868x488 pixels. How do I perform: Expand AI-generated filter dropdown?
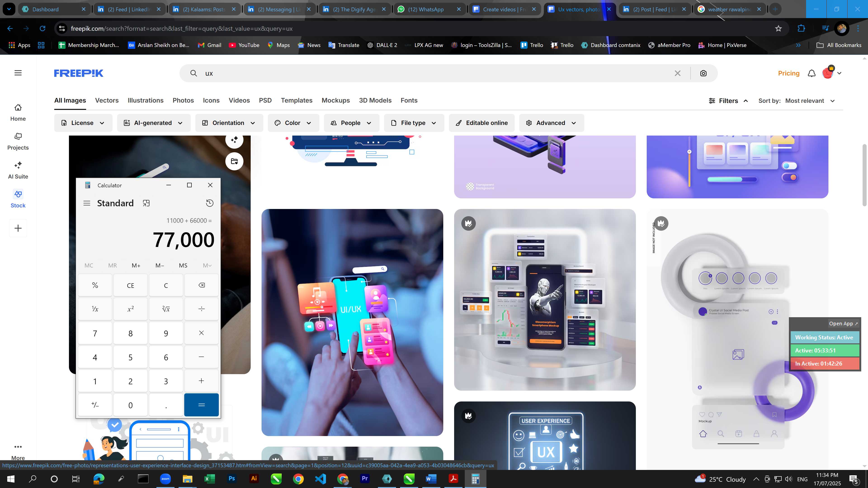click(x=154, y=123)
